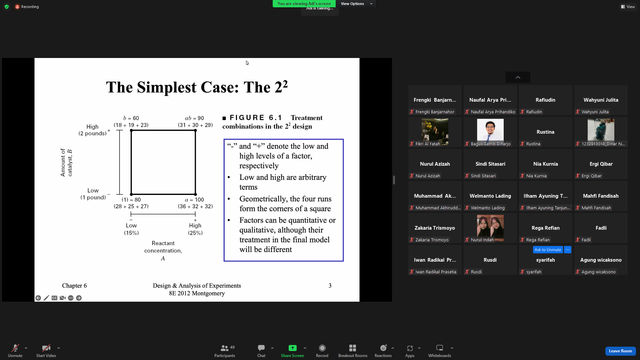Click the previous slide arrow in slide toolbar
The image size is (640, 360).
[38, 298]
